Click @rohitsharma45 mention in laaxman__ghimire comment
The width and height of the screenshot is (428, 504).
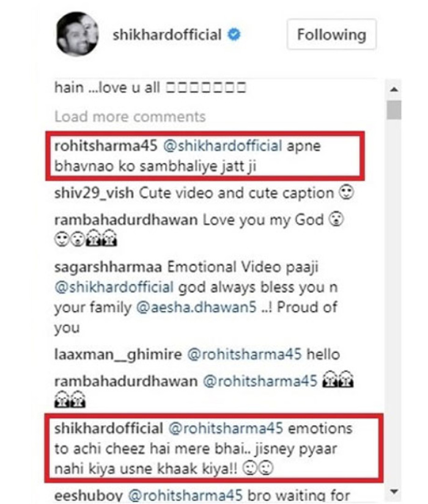tap(244, 354)
